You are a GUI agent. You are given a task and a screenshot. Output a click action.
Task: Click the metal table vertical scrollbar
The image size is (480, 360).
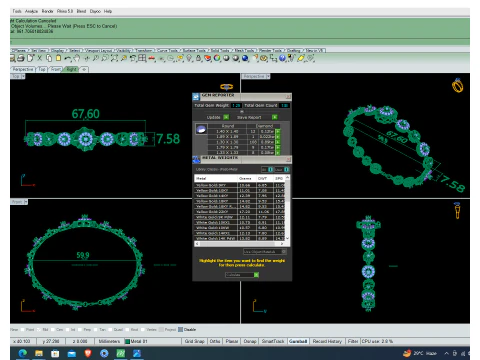pos(287,208)
